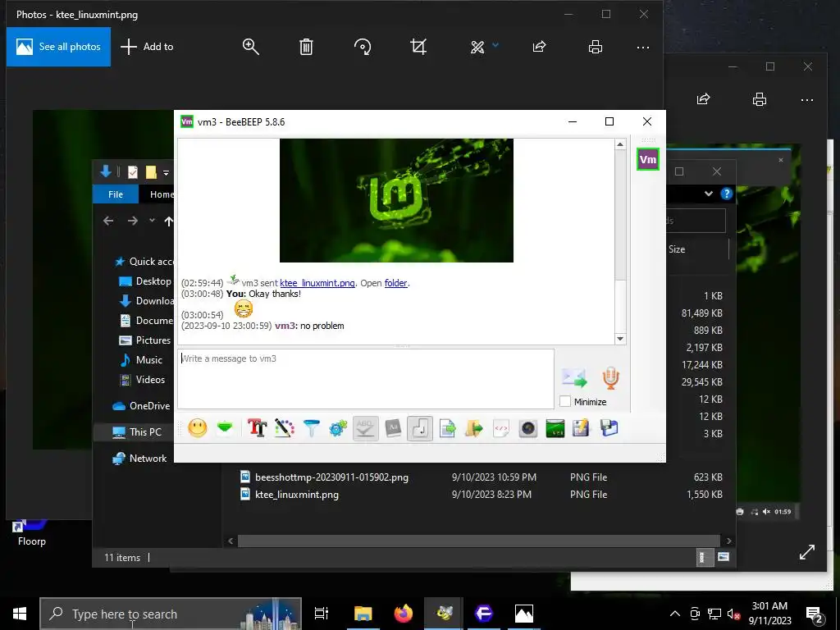Pick font color with the pencil palette icon

tap(285, 428)
